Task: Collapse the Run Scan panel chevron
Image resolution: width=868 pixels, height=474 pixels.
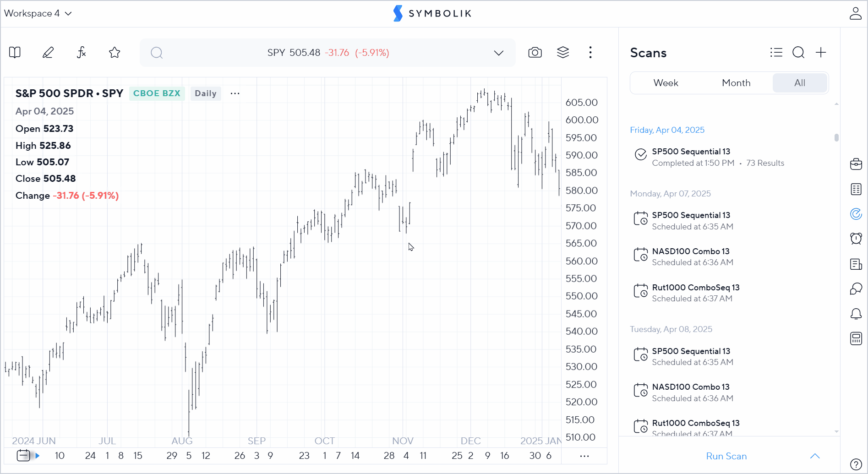Action: pos(815,456)
